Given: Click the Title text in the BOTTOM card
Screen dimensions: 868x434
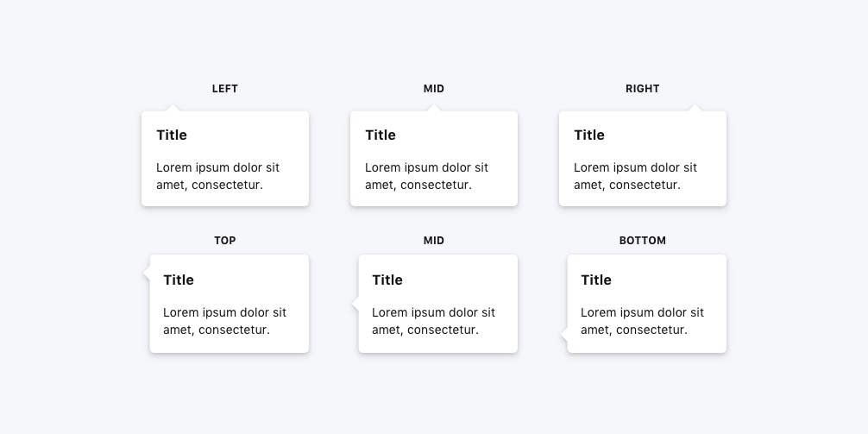Looking at the screenshot, I should 596,280.
